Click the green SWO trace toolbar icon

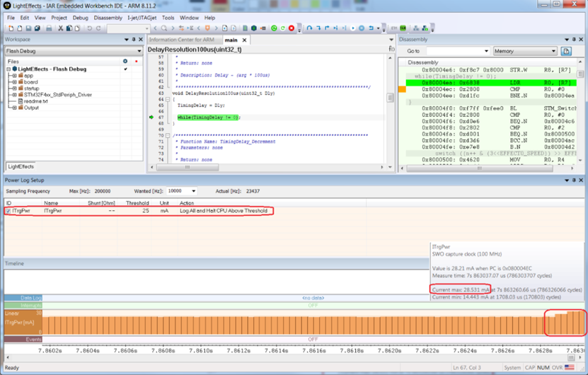tap(403, 28)
